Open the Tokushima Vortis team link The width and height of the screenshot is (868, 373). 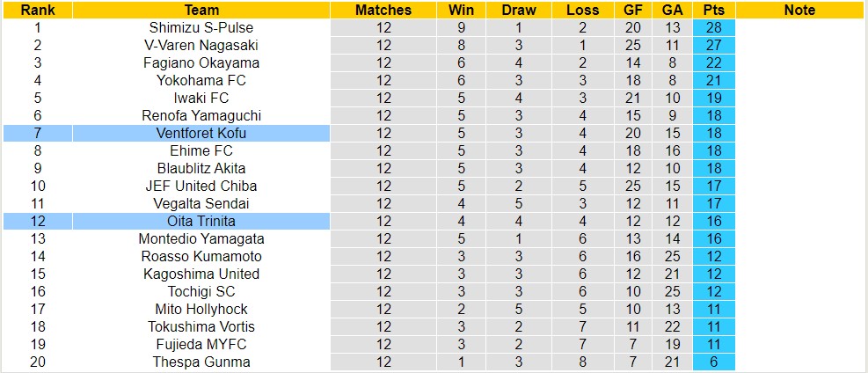click(201, 326)
